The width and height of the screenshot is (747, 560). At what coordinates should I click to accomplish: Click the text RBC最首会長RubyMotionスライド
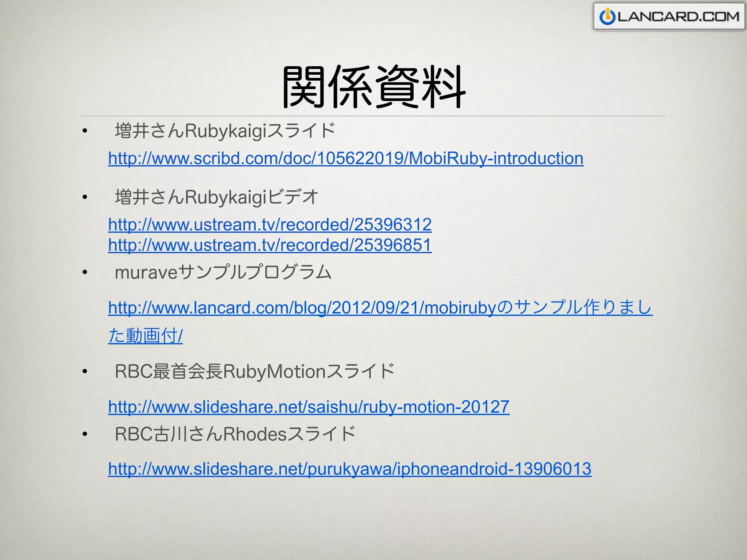(255, 372)
